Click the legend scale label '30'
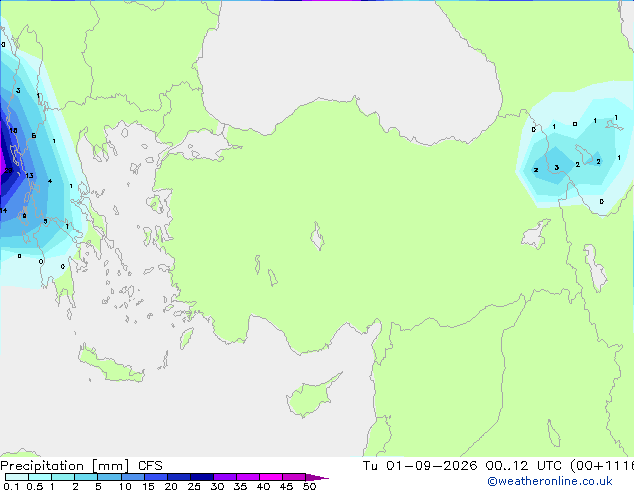 [x=217, y=486]
